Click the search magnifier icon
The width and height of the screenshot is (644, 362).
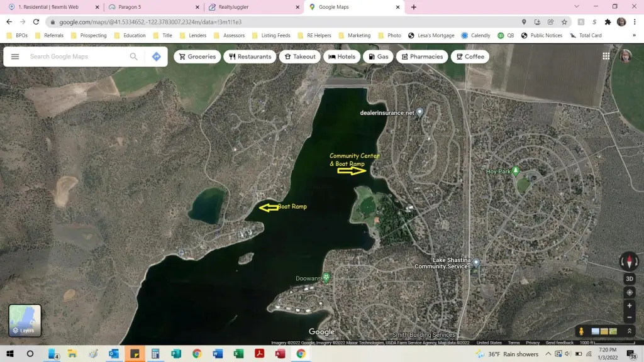[133, 57]
